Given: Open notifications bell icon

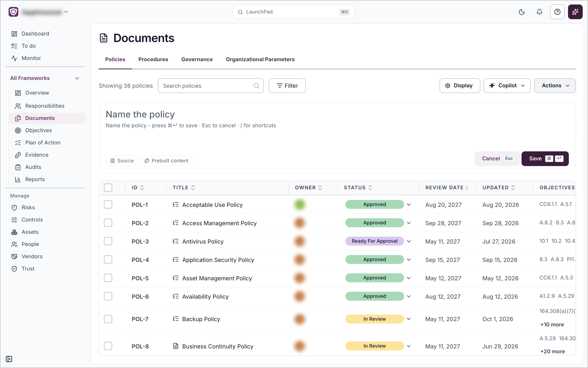Looking at the screenshot, I should click(539, 12).
